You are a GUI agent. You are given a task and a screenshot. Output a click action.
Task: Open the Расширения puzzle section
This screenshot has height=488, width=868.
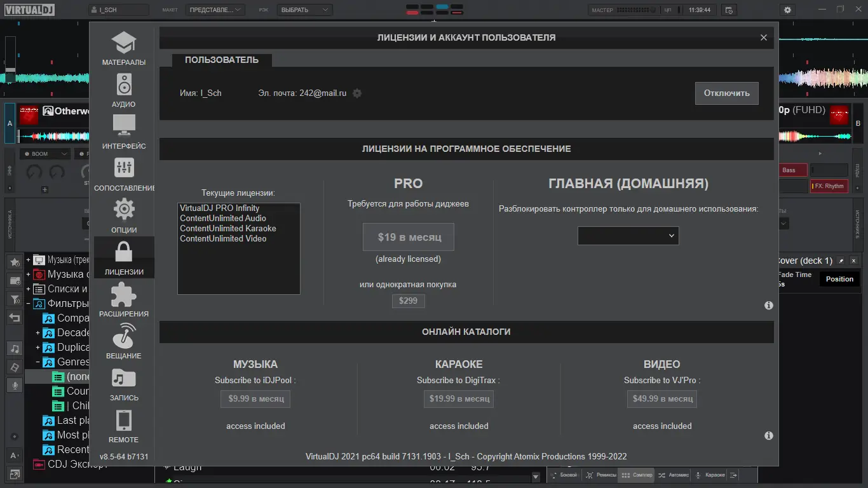(x=124, y=301)
